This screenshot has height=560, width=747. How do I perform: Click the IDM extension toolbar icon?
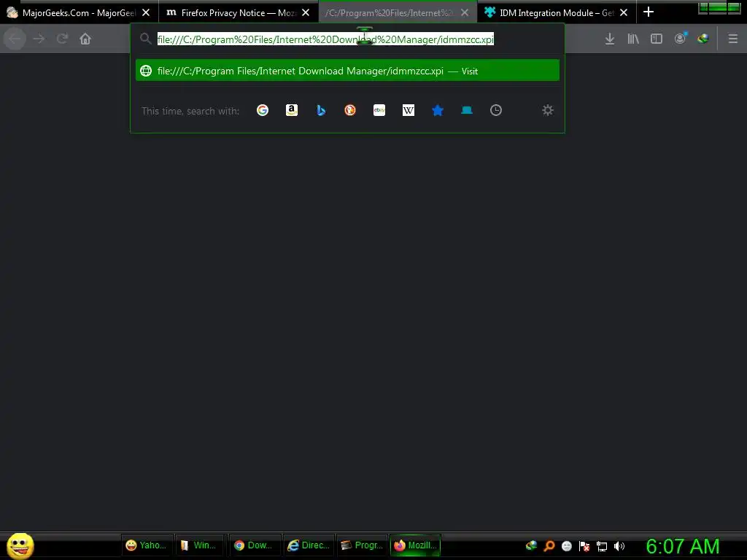pyautogui.click(x=703, y=39)
